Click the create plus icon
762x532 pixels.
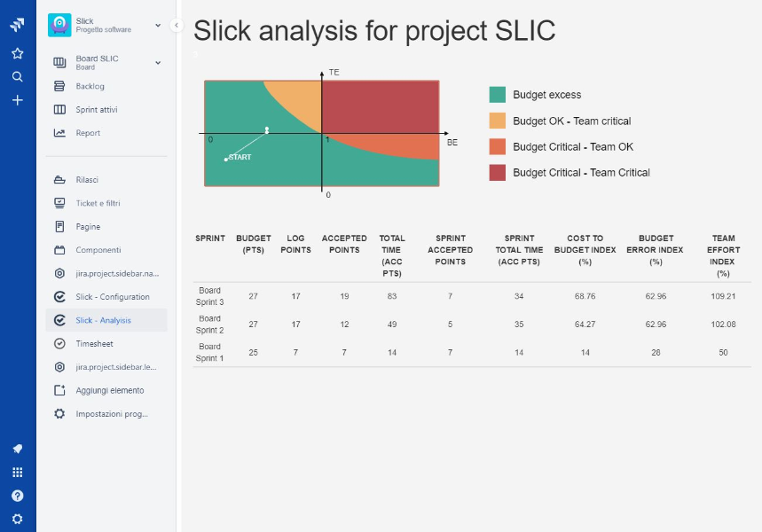point(17,100)
